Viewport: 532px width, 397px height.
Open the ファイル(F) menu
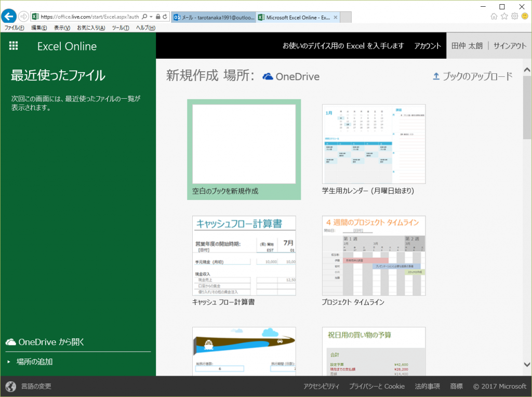(x=14, y=28)
